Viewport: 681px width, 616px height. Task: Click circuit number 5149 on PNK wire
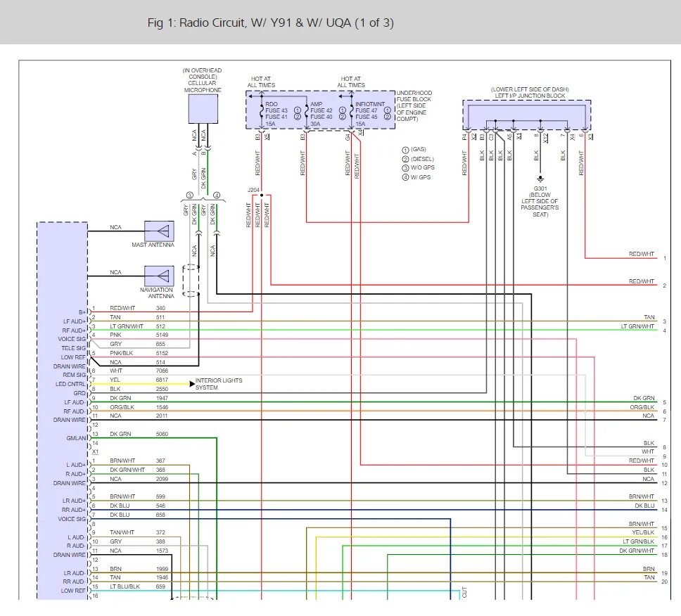[162, 335]
